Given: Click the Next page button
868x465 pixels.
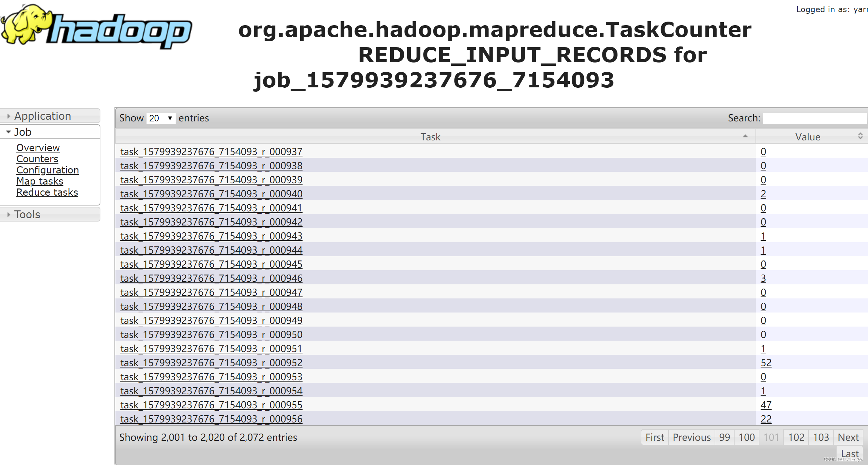Looking at the screenshot, I should coord(848,438).
